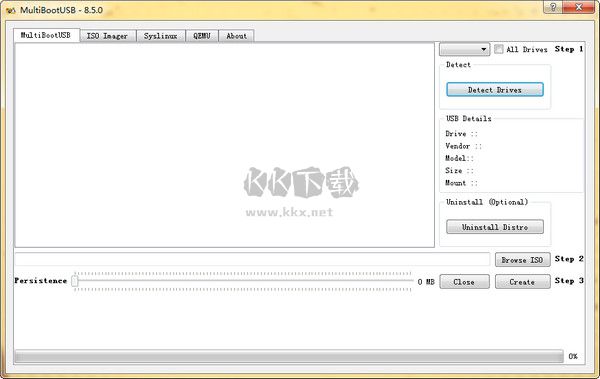Viewport: 600px width, 379px height.
Task: Click the Detect Drives button
Action: (x=495, y=90)
